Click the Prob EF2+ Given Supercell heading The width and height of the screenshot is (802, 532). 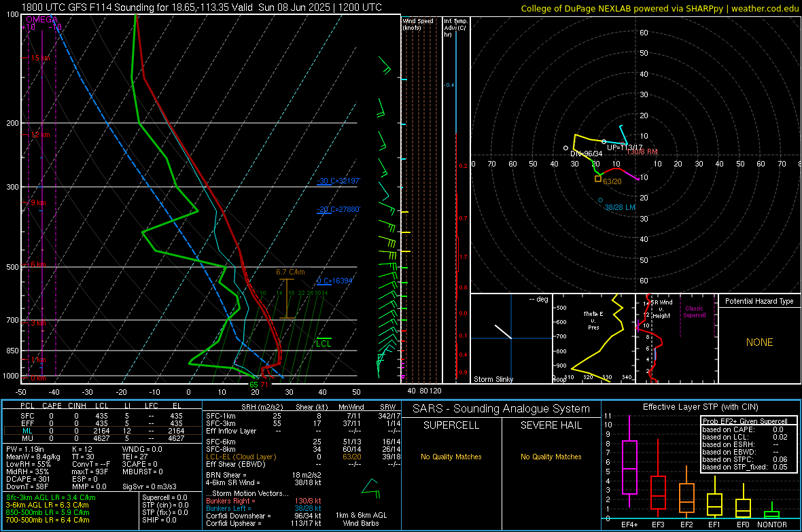[745, 421]
